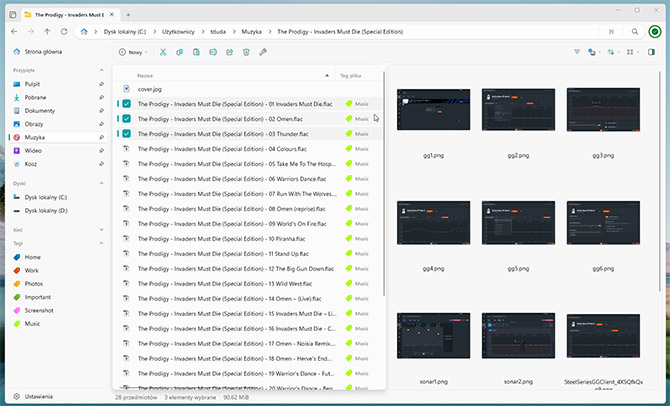Go up one folder level
670x406 pixels.
[47, 32]
